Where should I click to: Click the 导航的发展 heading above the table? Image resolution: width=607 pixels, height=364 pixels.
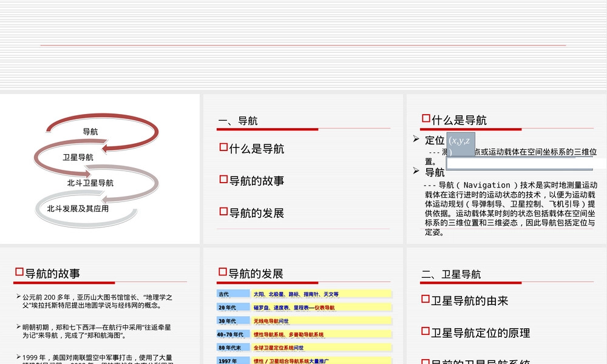(x=251, y=273)
